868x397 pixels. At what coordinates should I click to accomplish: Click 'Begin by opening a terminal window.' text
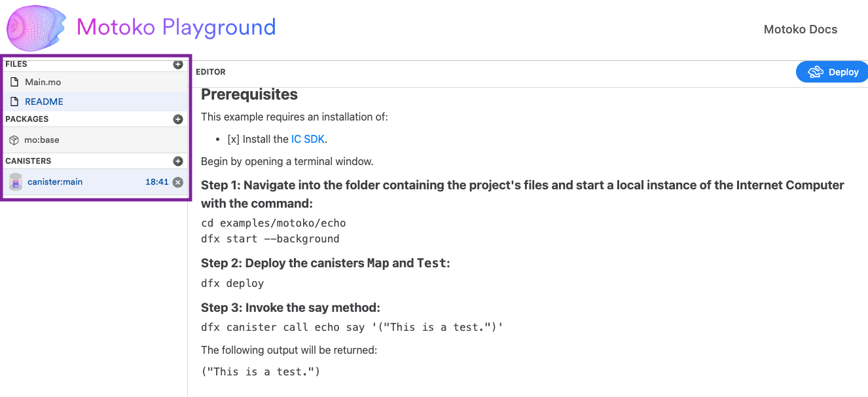[287, 161]
